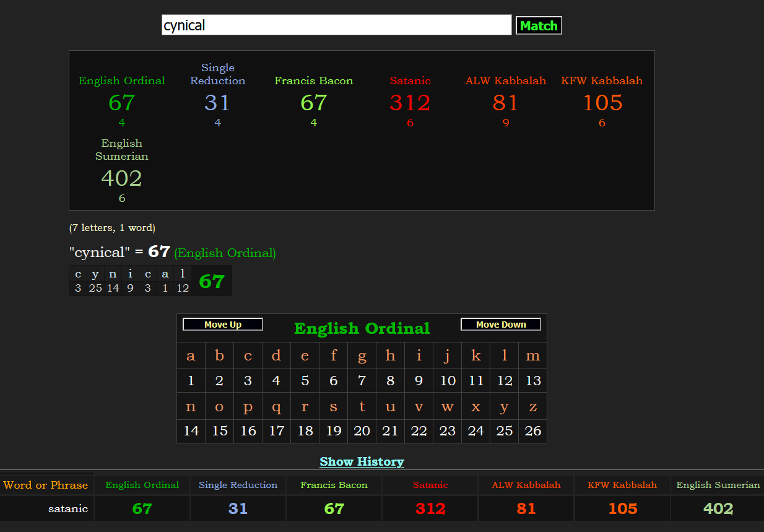Viewport: 764px width, 532px height.
Task: Click the '(7 letters, 1 word)' text
Action: (x=112, y=228)
